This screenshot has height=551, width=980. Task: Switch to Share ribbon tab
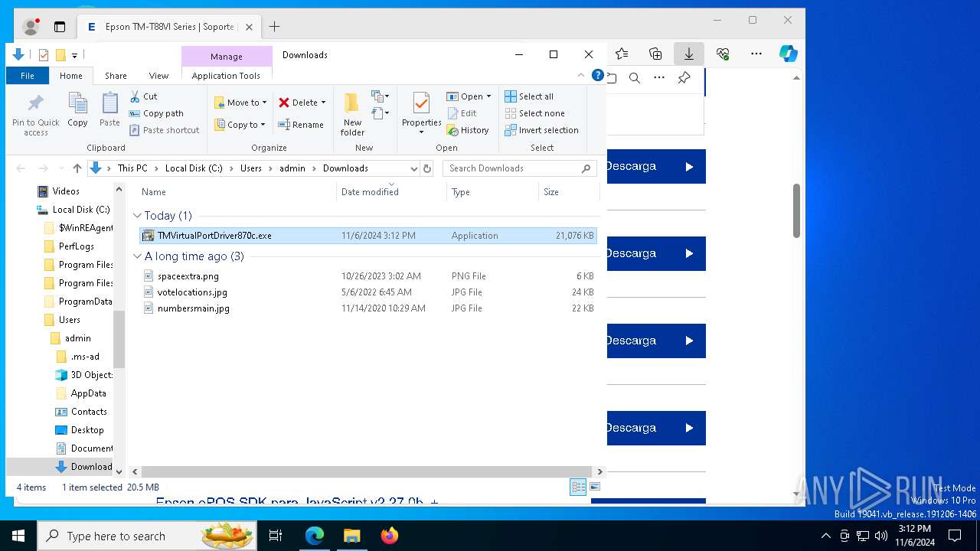116,76
